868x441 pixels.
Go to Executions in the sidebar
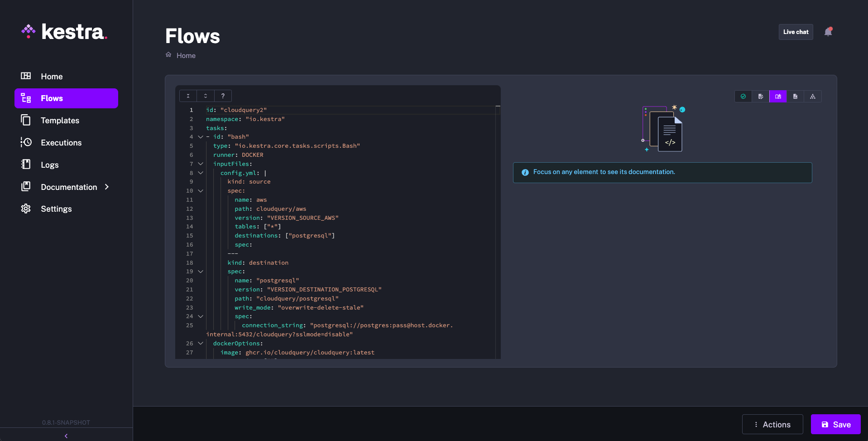66,143
